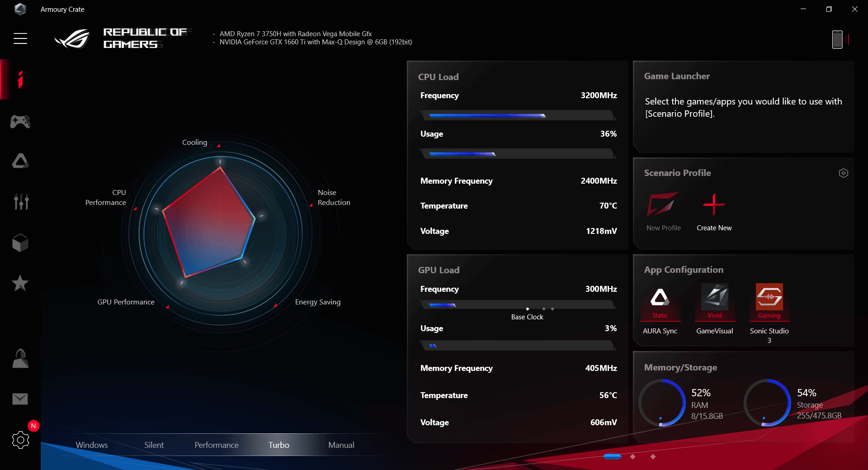Open Sonic Studio 3 Gaming configuration
This screenshot has width=868, height=470.
coord(769,301)
